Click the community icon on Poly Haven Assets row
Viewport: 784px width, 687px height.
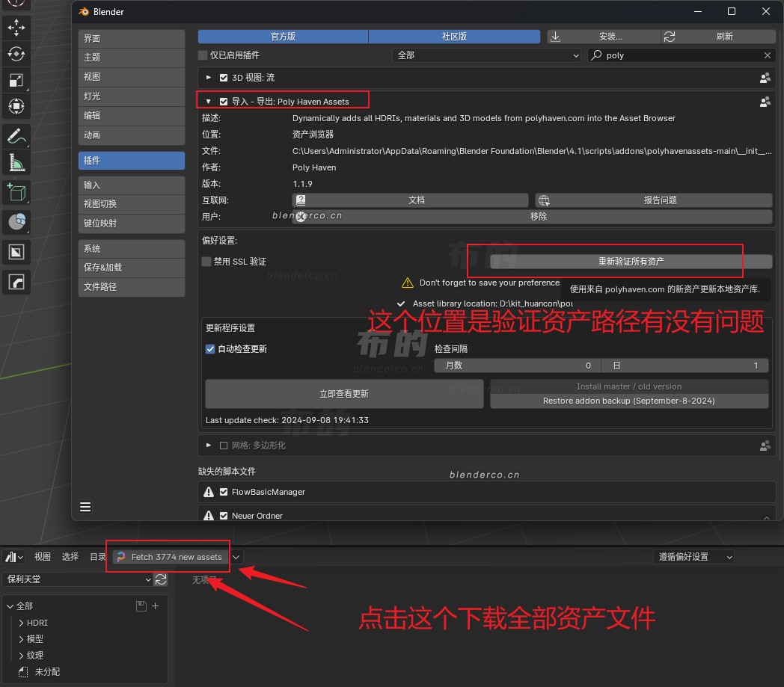(765, 102)
